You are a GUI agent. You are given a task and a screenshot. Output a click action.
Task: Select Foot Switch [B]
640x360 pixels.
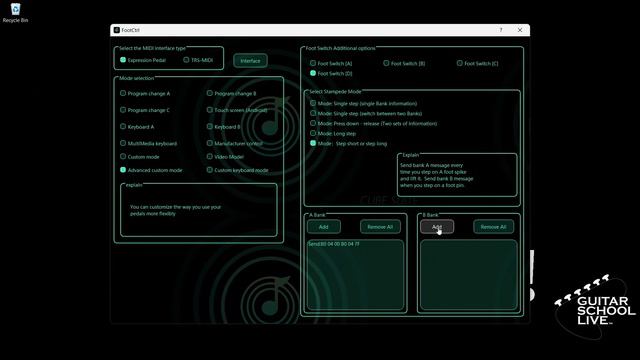(404, 64)
